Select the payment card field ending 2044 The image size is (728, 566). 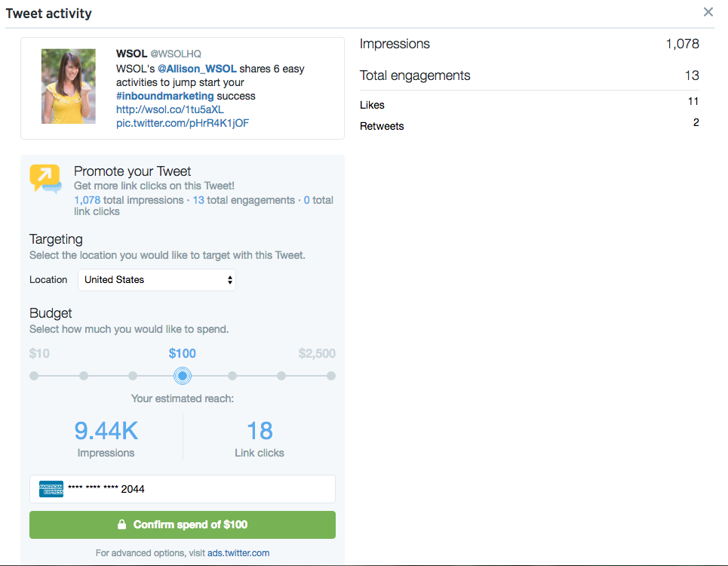[183, 489]
